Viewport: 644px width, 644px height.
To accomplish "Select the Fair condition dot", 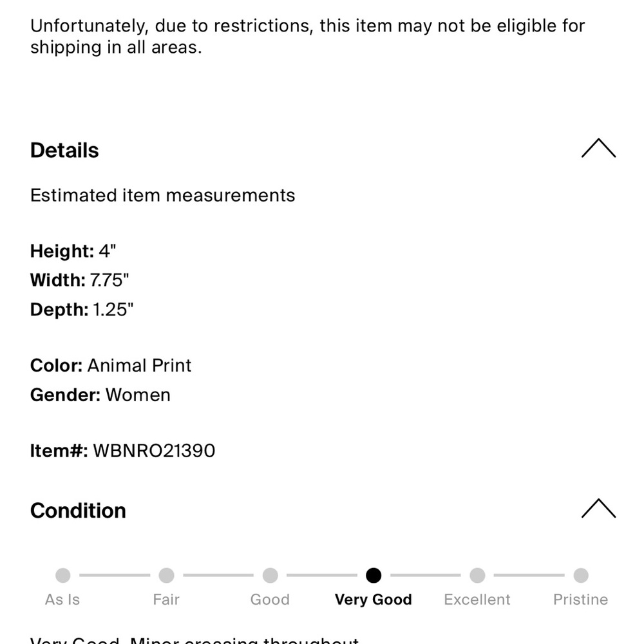I will coord(166,575).
